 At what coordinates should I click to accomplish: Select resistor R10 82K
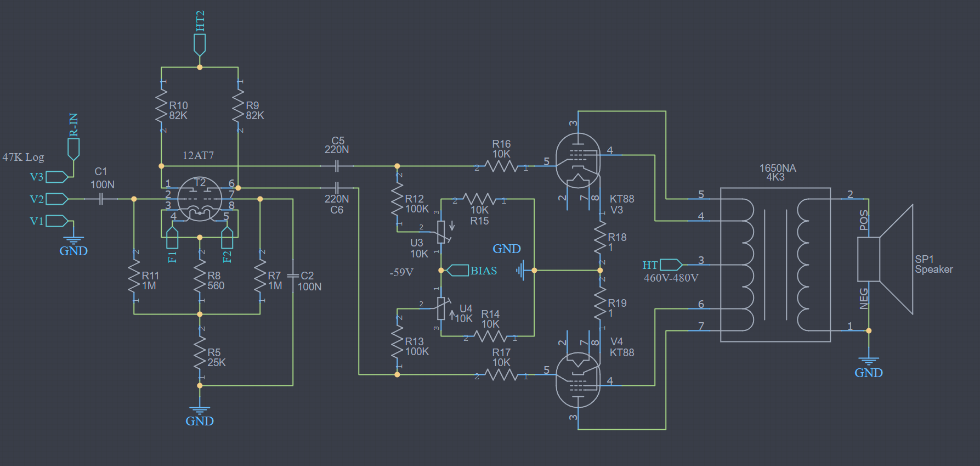point(161,105)
